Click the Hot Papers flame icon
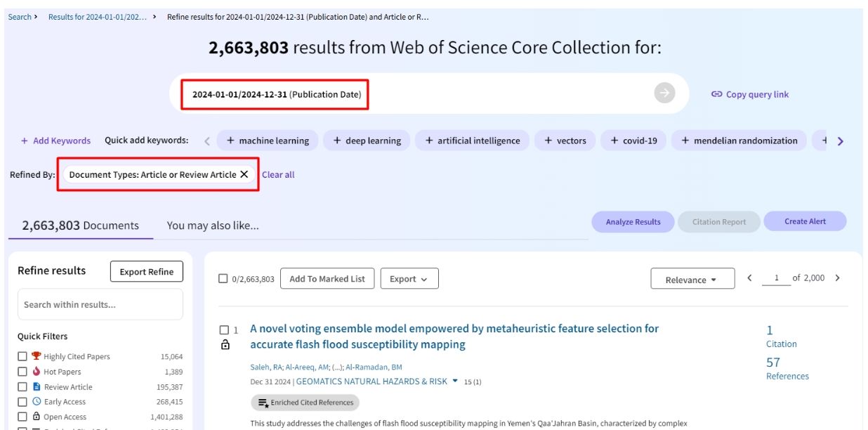 click(37, 372)
